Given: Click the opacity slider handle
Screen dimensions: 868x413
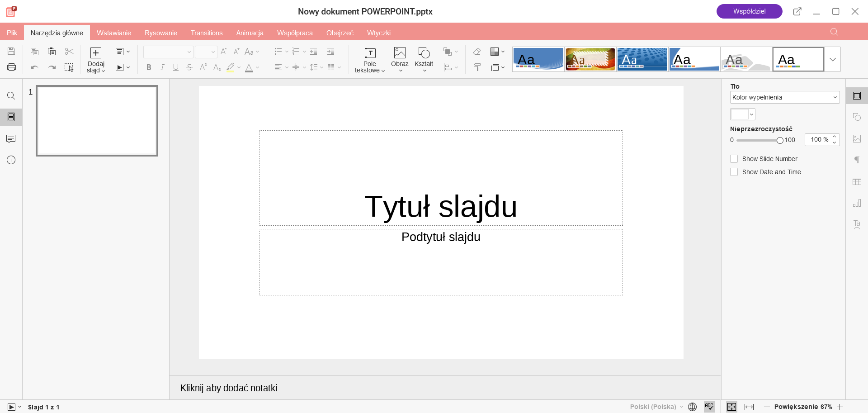Looking at the screenshot, I should (x=780, y=140).
